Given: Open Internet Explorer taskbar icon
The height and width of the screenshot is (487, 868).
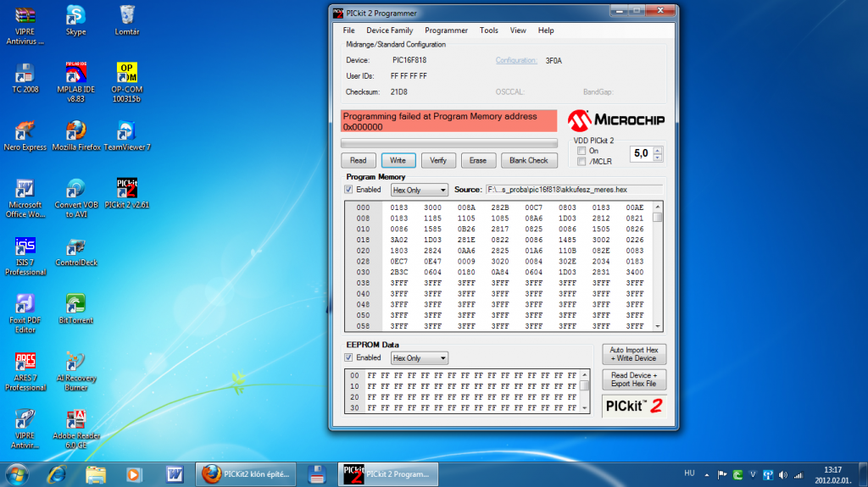Looking at the screenshot, I should pyautogui.click(x=57, y=475).
